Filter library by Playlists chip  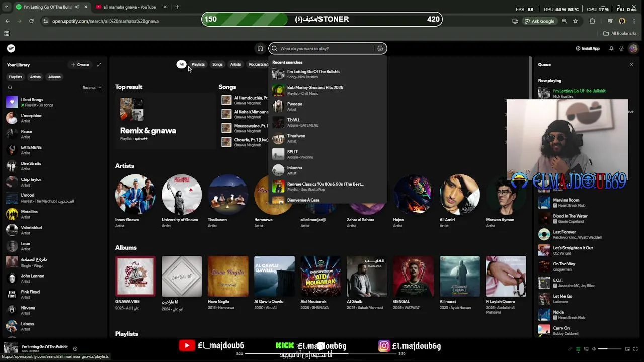[16, 77]
